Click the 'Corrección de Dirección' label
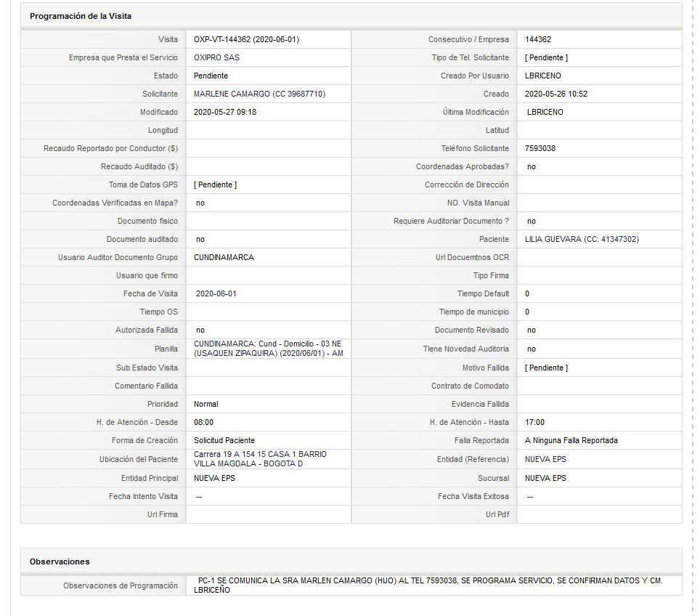This screenshot has height=616, width=700. tap(467, 185)
